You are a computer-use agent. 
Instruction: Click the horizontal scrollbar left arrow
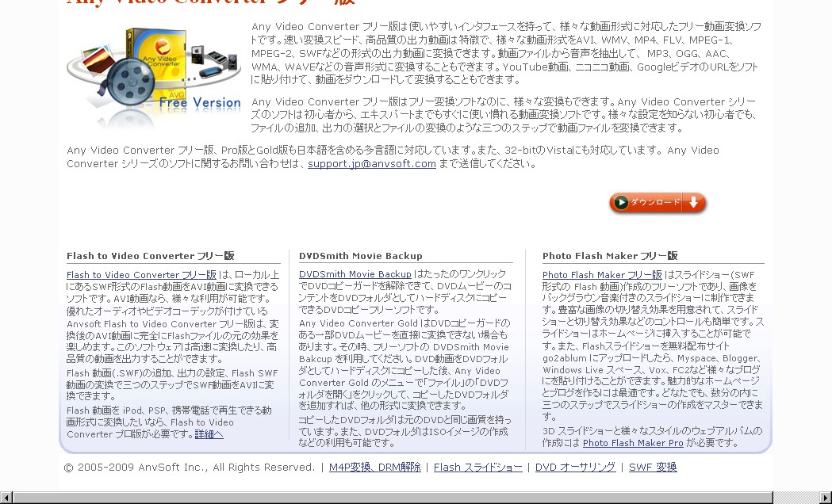tap(6, 498)
